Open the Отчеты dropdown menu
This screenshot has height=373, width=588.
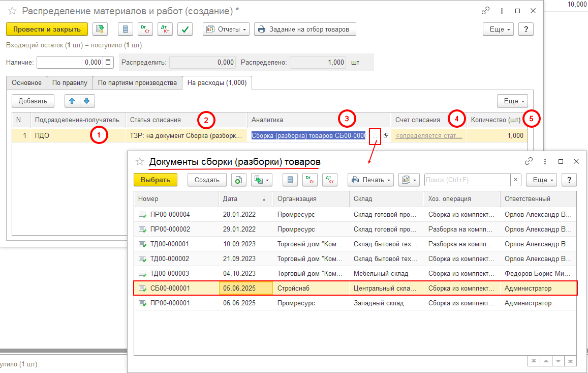tap(226, 30)
